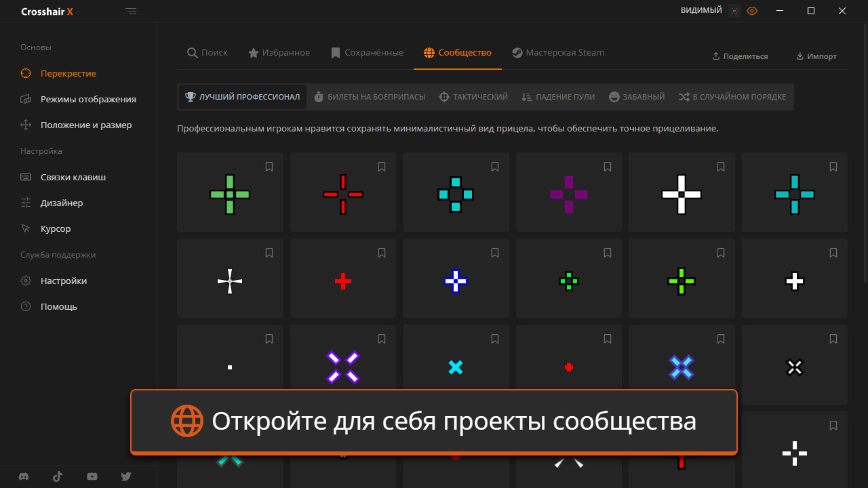Image resolution: width=868 pixels, height=488 pixels.
Task: Select the cyan X crosshair thumbnail
Action: 456,367
